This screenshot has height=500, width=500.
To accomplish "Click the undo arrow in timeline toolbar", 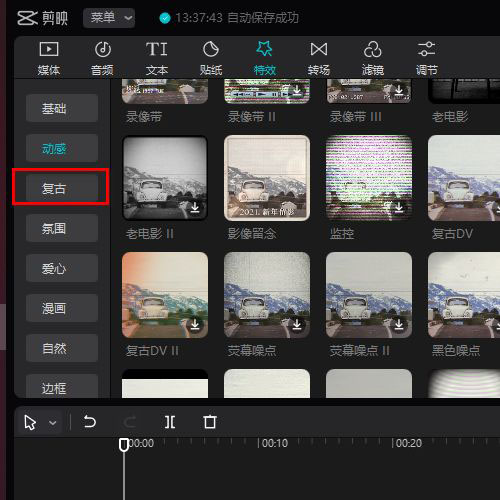I will point(90,422).
